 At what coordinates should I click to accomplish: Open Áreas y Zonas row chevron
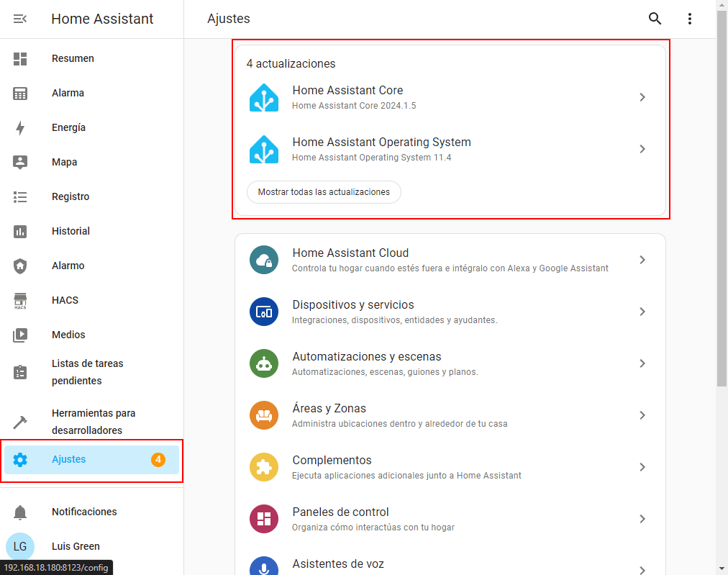pyautogui.click(x=642, y=415)
